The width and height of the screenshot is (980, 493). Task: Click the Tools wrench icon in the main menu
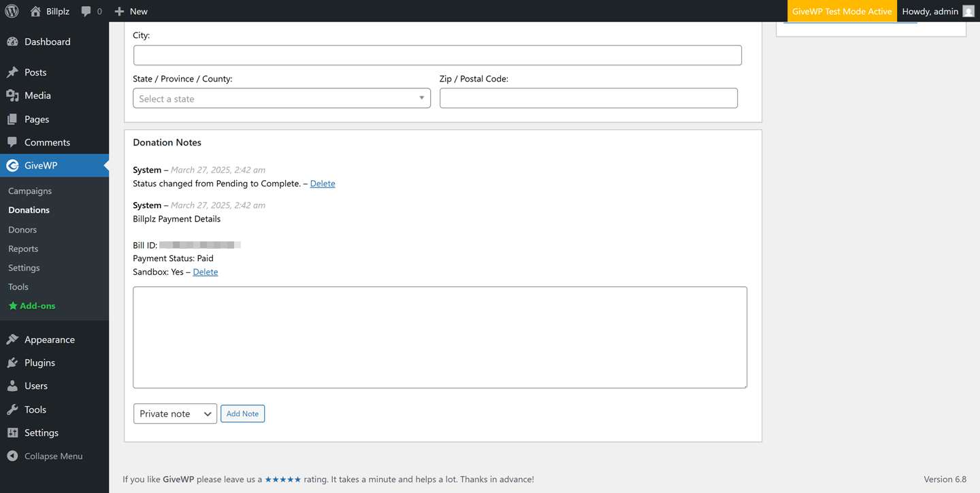click(x=12, y=409)
